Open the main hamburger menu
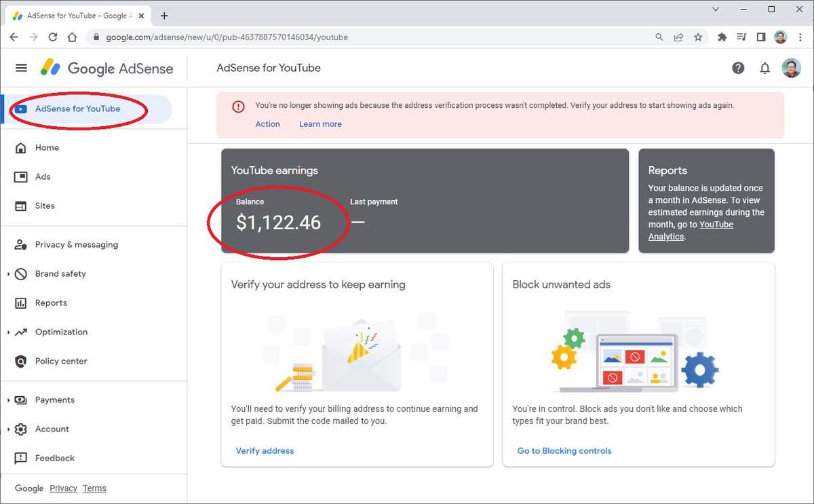Viewport: 814px width, 504px height. coord(21,68)
